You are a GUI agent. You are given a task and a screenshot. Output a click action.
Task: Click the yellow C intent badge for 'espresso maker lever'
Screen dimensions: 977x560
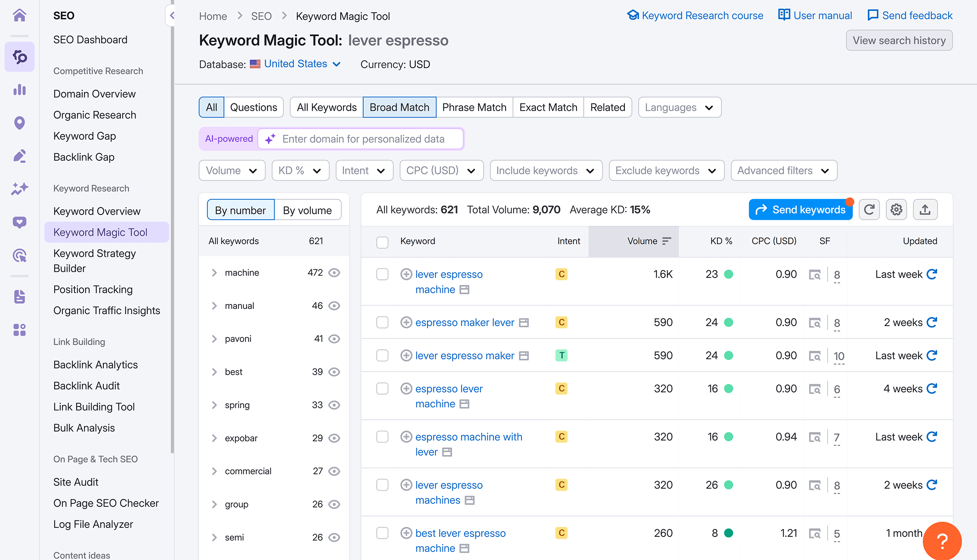[x=561, y=322]
